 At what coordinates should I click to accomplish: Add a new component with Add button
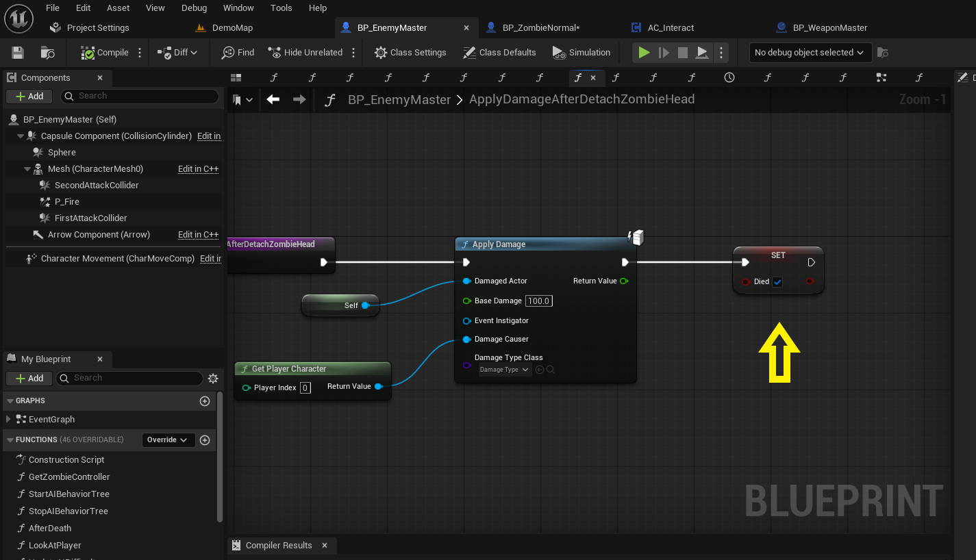[x=29, y=97]
